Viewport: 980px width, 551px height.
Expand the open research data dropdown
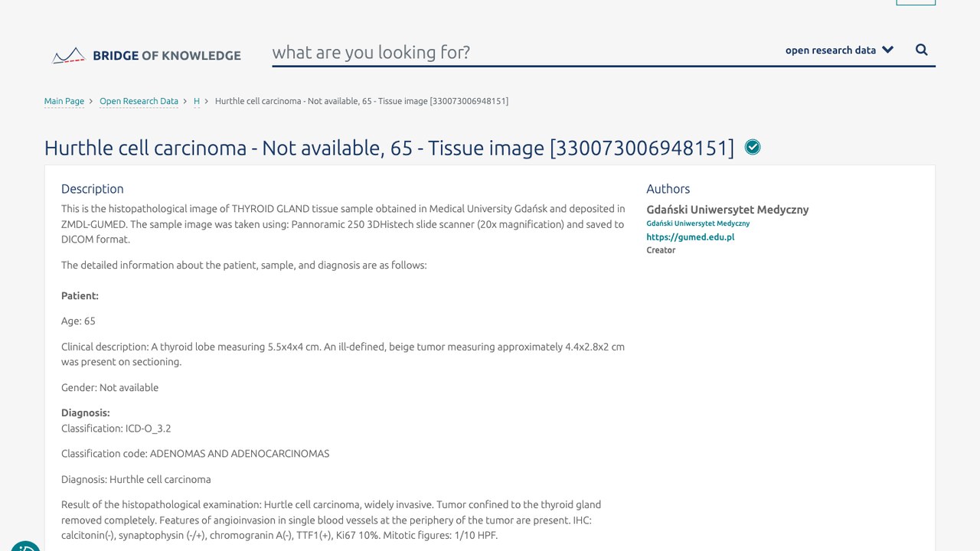click(x=839, y=51)
